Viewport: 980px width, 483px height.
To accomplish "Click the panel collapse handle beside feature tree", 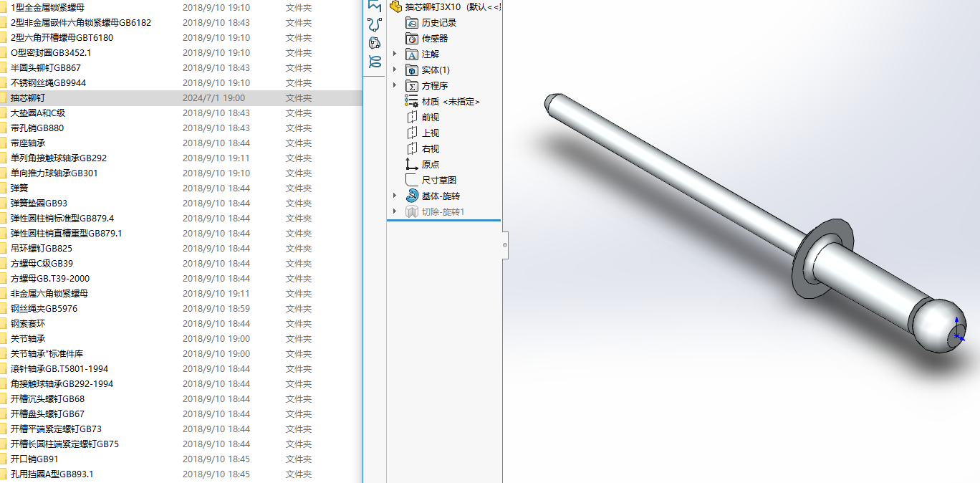I will (x=505, y=245).
